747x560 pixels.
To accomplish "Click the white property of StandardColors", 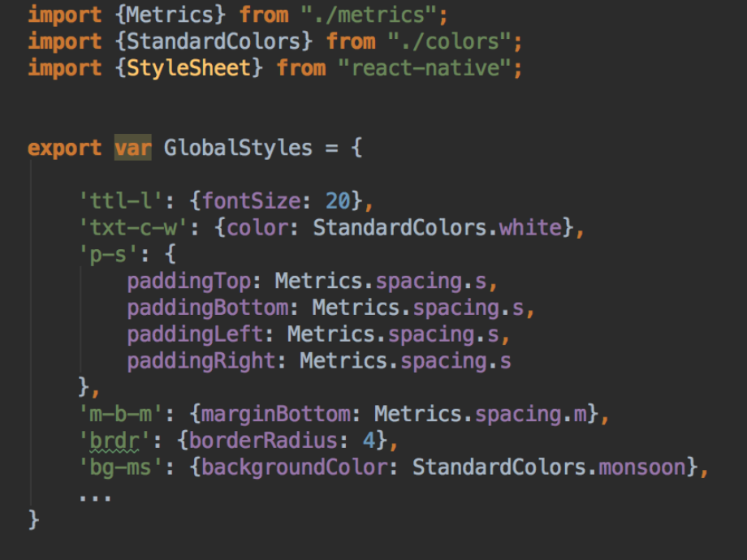I will pyautogui.click(x=529, y=227).
